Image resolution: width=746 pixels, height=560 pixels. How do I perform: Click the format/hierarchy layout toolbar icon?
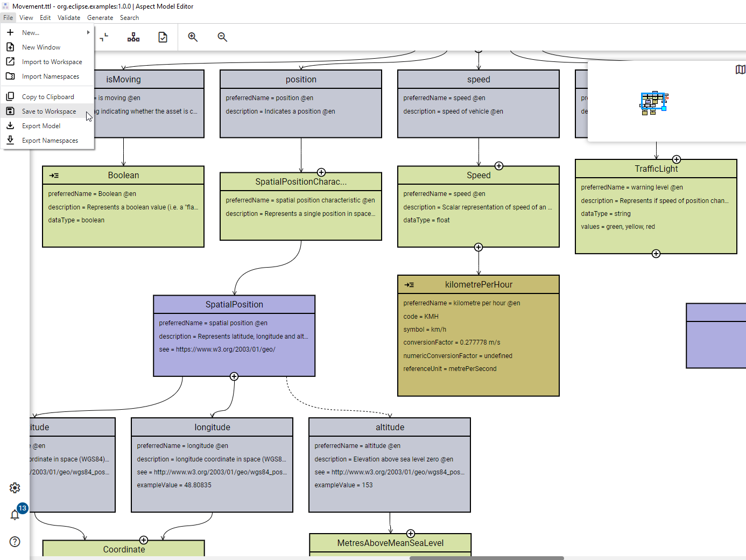[x=133, y=37]
